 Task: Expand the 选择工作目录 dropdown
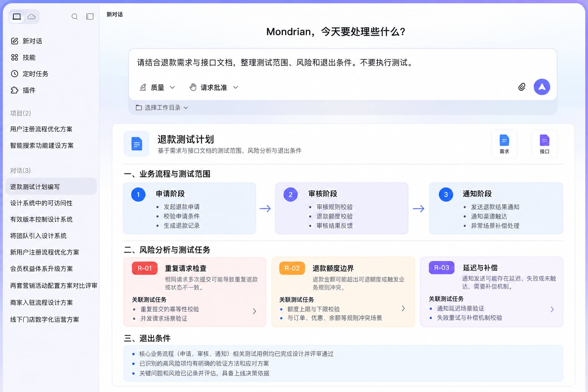click(162, 108)
